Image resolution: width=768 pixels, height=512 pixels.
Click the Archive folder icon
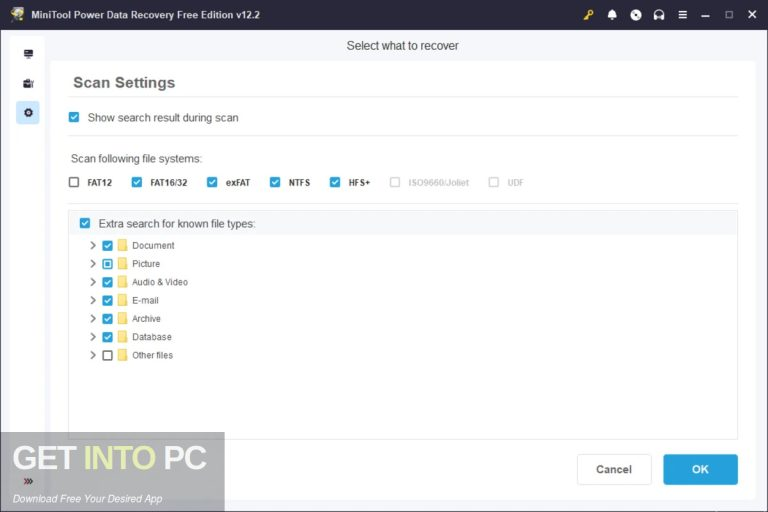[x=122, y=318]
